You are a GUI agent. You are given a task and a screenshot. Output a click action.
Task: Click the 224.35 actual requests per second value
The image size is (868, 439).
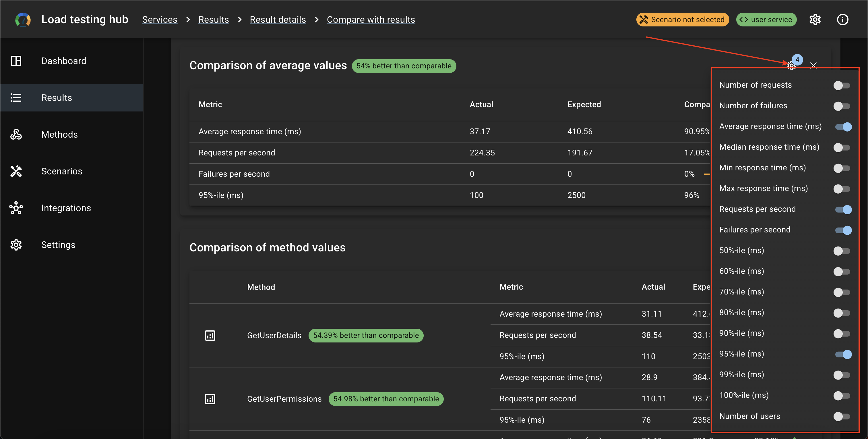482,153
